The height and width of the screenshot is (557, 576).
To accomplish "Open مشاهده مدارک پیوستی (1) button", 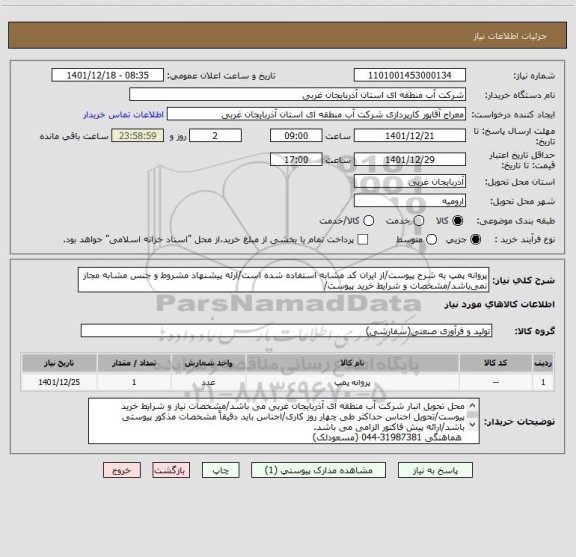I will point(318,470).
